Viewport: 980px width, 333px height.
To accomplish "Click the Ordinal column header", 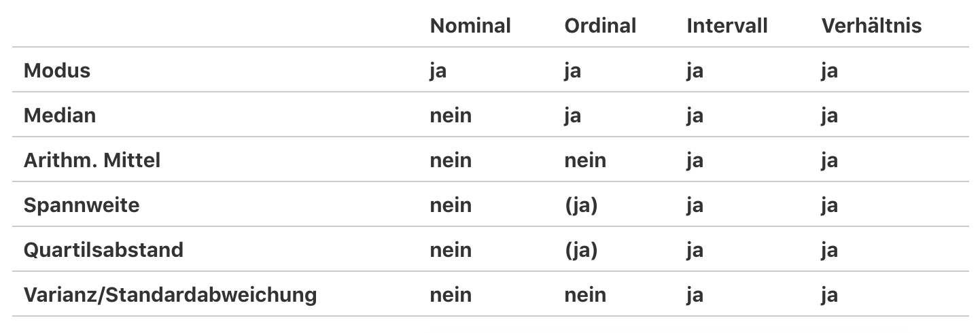I will click(600, 26).
